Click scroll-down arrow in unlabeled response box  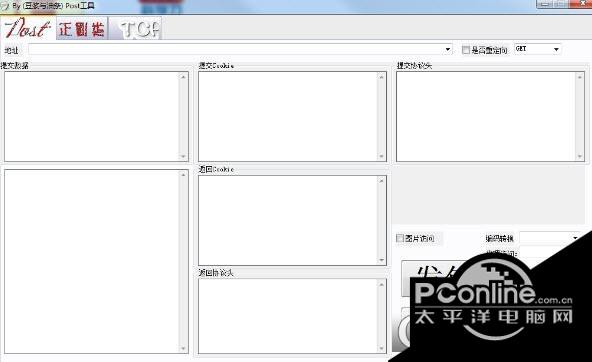(183, 348)
